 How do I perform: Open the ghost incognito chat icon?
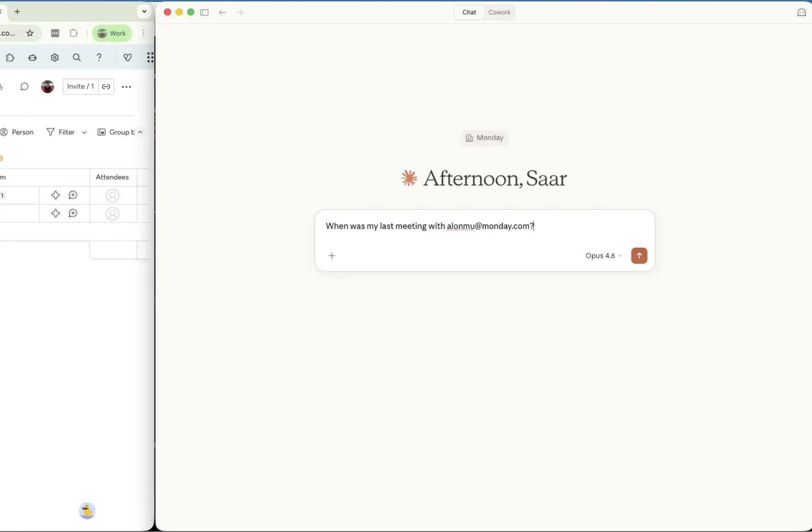(x=801, y=13)
